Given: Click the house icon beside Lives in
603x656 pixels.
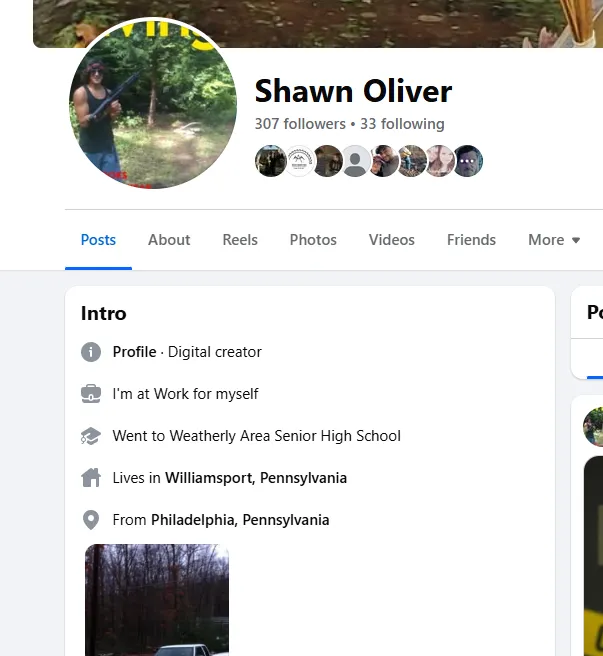Looking at the screenshot, I should click(x=91, y=478).
